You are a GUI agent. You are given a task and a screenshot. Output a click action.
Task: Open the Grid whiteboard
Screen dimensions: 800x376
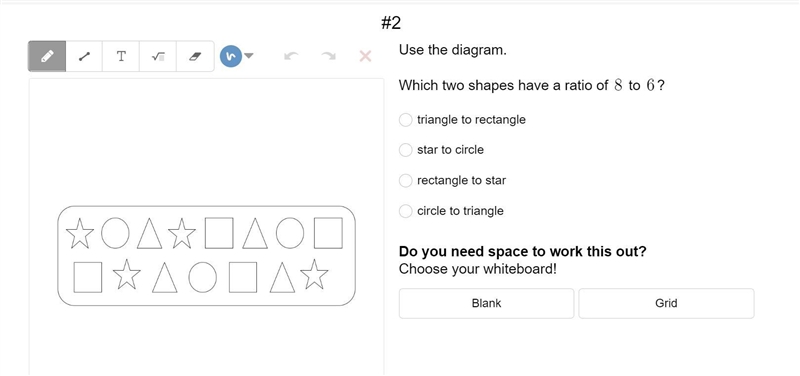[x=666, y=304]
